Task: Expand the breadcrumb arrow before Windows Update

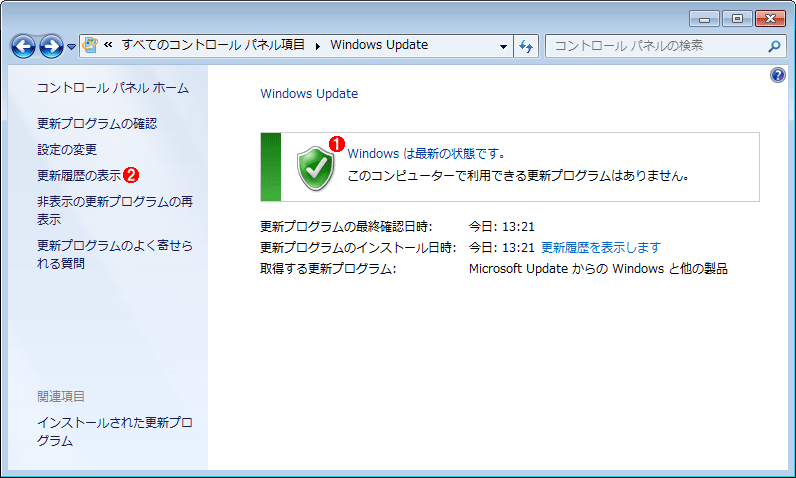Action: click(x=318, y=46)
